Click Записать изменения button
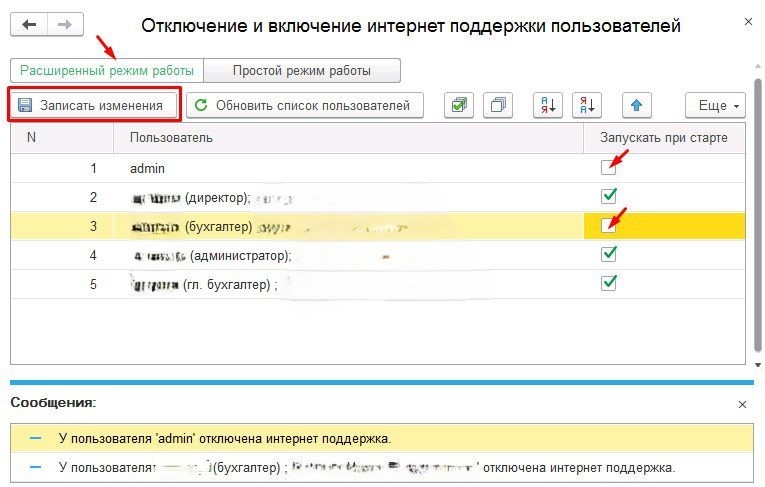The image size is (765, 487). point(95,105)
